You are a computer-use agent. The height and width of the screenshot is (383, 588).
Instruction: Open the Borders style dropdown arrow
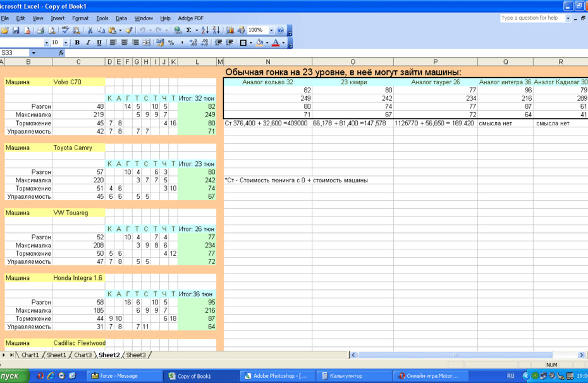click(250, 43)
